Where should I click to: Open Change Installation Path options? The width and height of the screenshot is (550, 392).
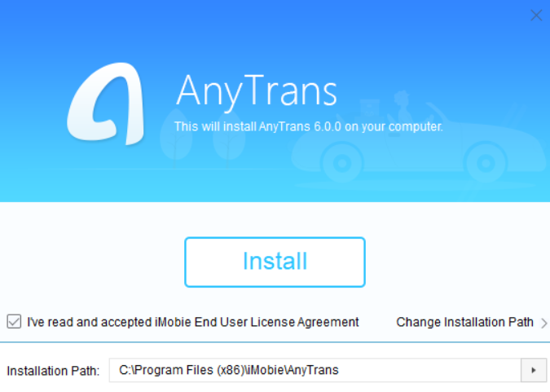464,322
